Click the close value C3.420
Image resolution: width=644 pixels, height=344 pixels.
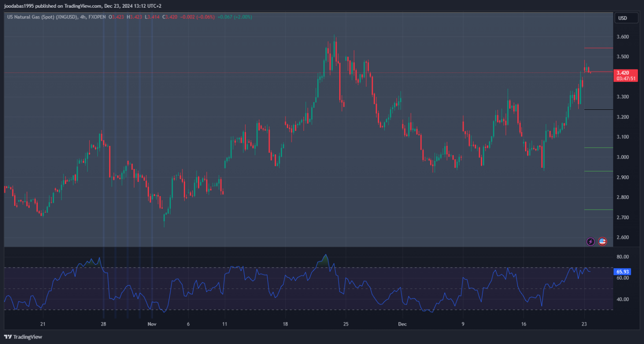click(x=170, y=17)
